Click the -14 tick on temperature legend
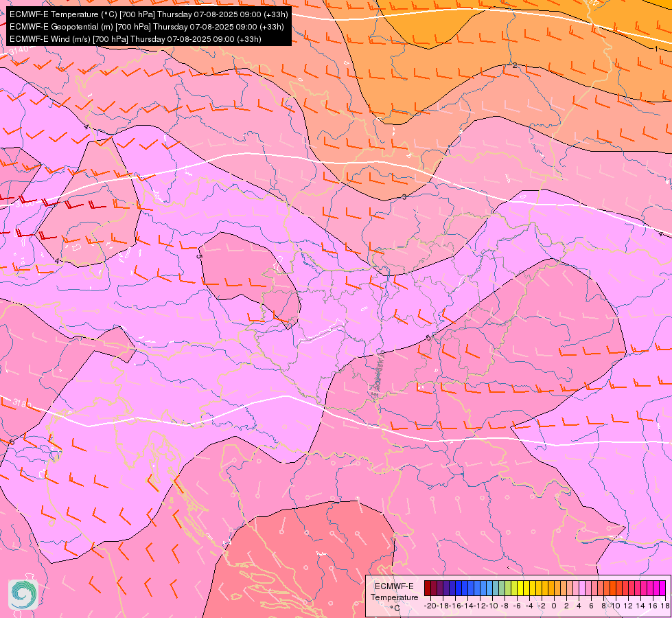672x618 pixels. pos(467,606)
